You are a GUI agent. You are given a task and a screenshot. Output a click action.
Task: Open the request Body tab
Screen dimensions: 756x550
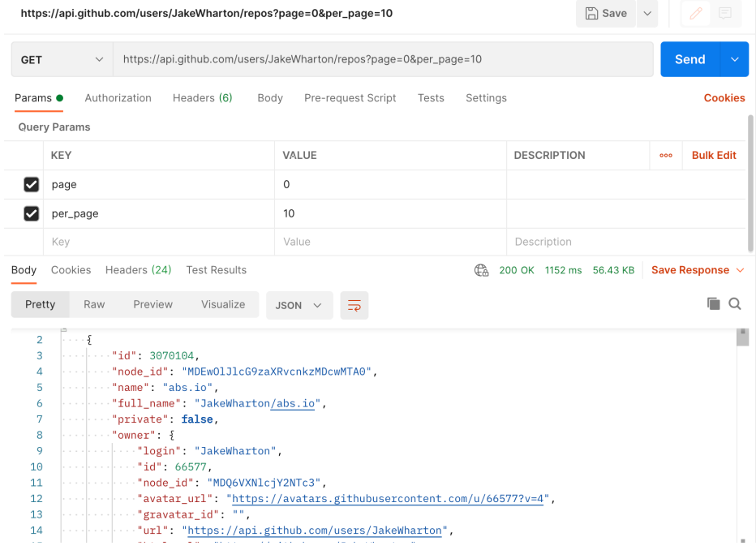[x=270, y=98]
